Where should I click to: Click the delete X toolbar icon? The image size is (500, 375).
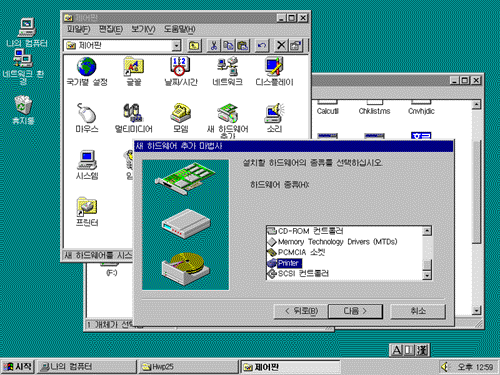[281, 45]
